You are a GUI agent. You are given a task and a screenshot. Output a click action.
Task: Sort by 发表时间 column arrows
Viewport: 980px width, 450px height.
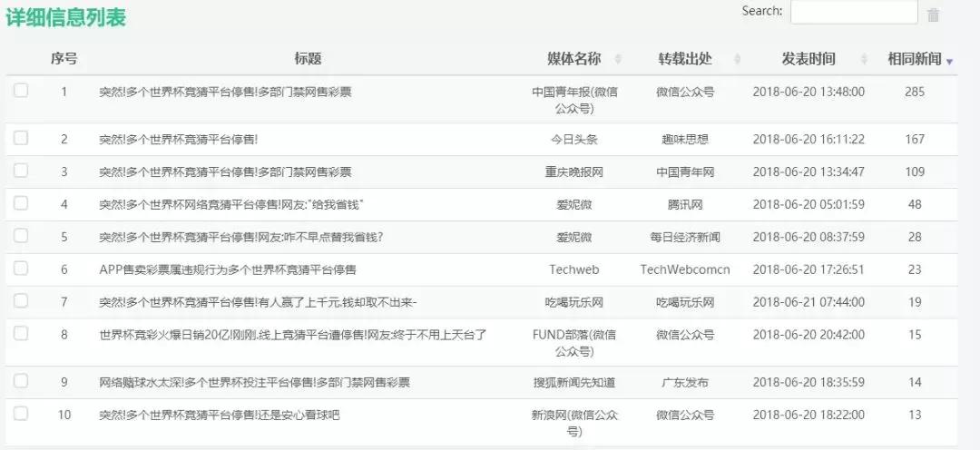point(865,59)
